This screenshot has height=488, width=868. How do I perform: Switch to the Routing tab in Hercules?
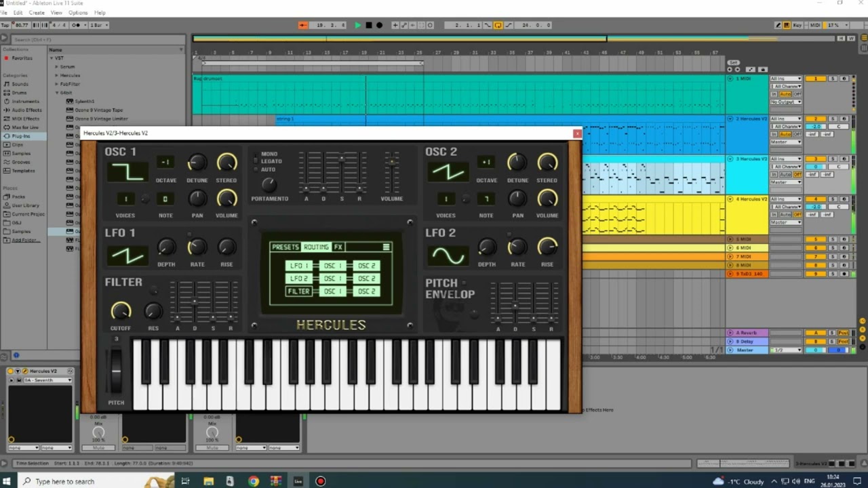[x=316, y=247]
